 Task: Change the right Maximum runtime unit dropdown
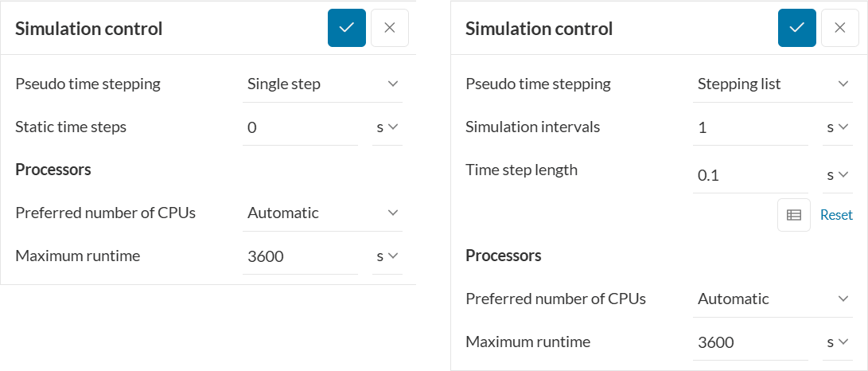pyautogui.click(x=837, y=342)
